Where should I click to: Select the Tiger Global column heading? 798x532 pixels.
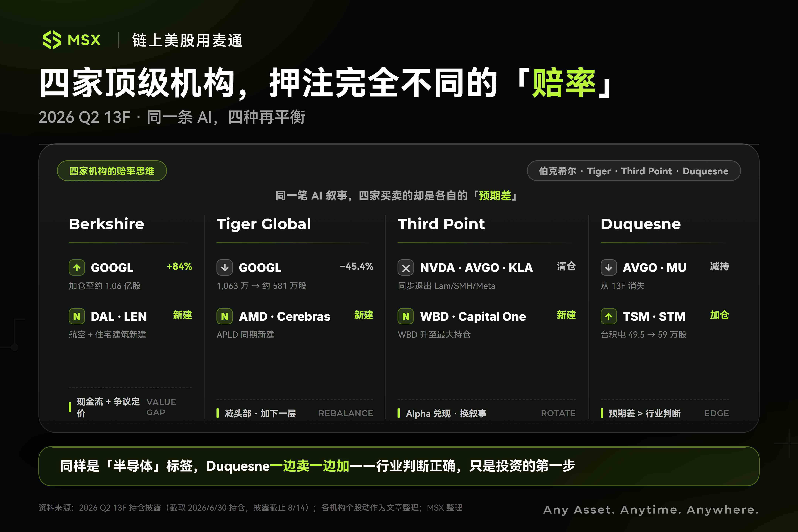pyautogui.click(x=264, y=224)
